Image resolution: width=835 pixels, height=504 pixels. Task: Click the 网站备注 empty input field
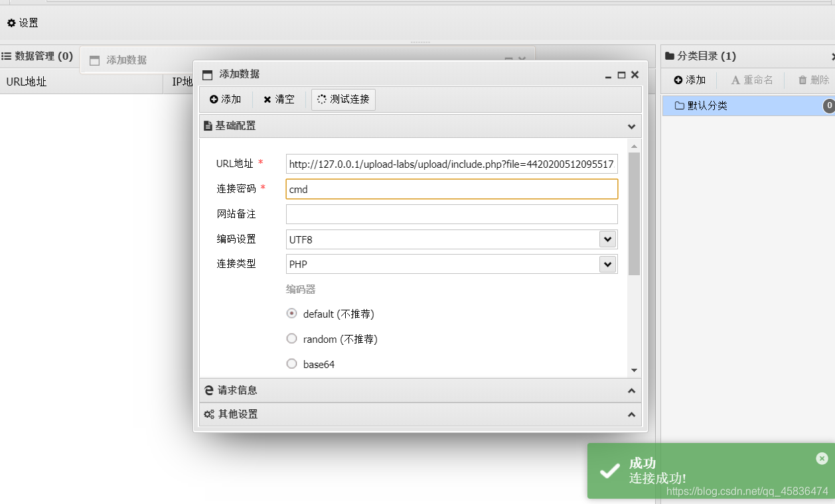(x=452, y=214)
